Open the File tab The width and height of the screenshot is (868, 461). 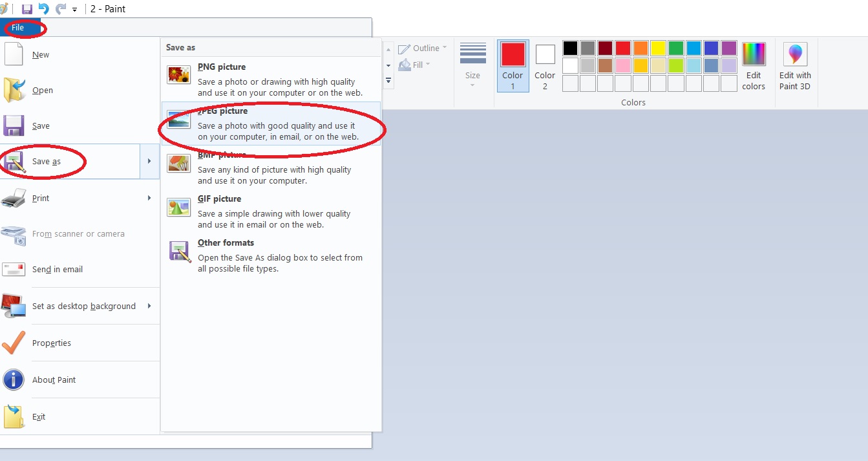coord(18,28)
